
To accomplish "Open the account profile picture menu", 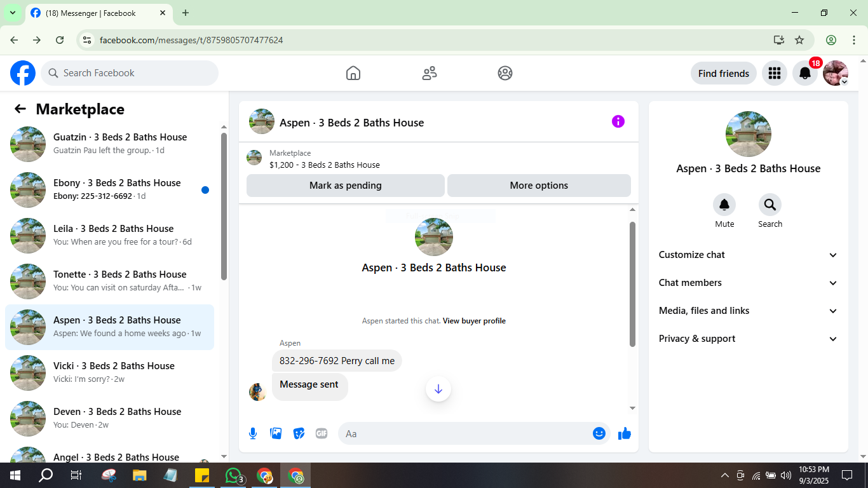I will pyautogui.click(x=836, y=73).
